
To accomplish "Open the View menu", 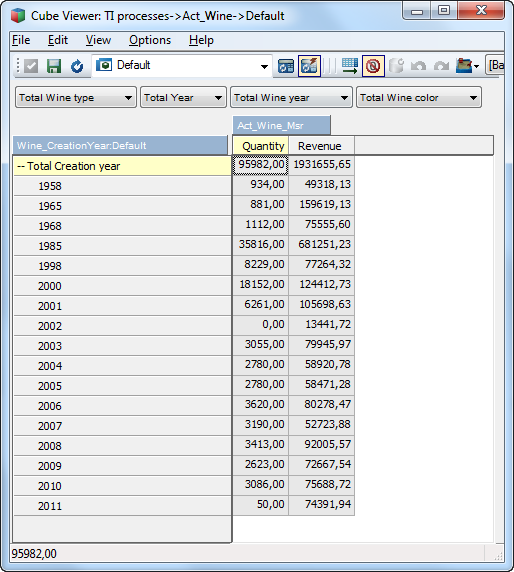I will [x=98, y=40].
